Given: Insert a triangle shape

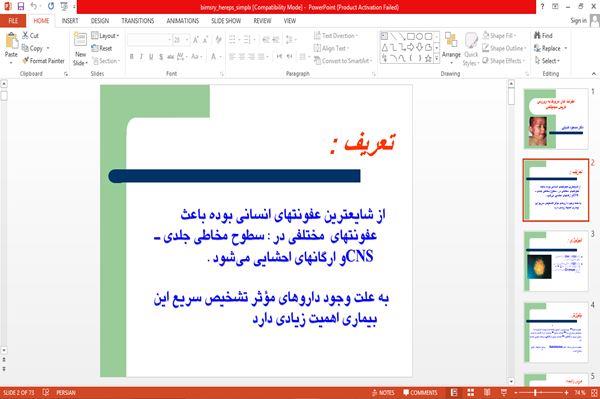Looking at the screenshot, I should coord(385,47).
